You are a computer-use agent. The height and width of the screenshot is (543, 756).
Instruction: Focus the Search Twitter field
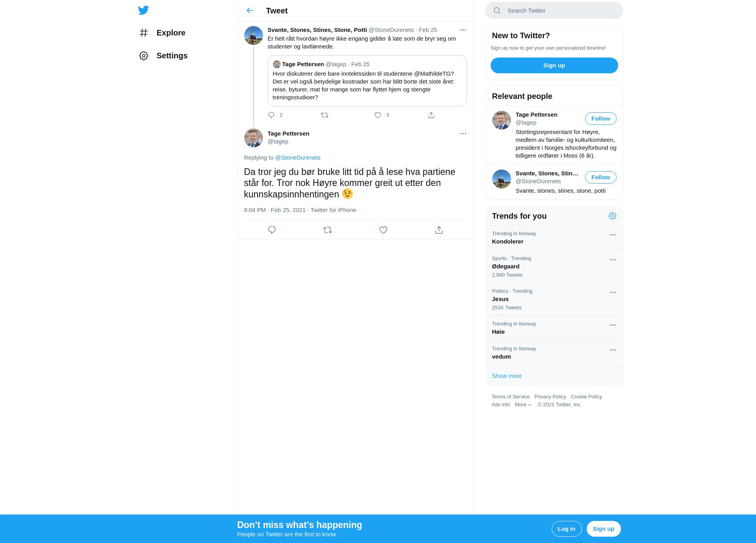554,11
